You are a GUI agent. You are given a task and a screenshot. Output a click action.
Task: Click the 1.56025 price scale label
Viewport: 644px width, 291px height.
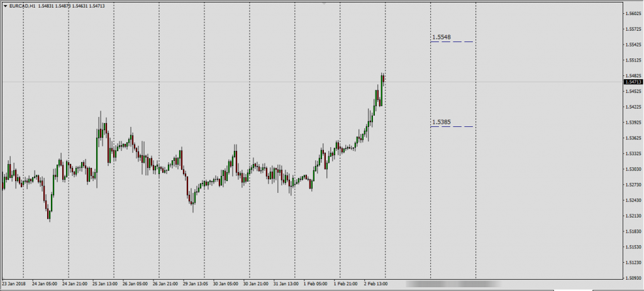click(631, 14)
